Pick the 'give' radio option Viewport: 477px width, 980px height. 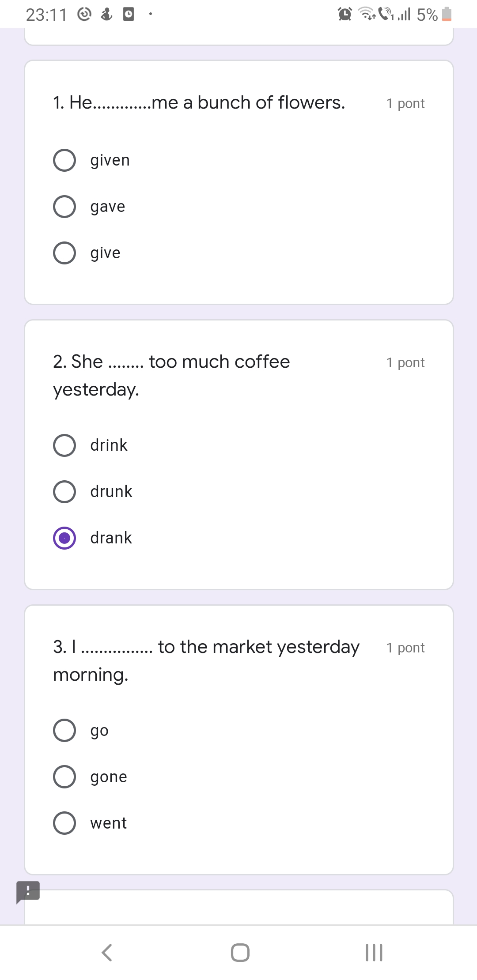64,253
